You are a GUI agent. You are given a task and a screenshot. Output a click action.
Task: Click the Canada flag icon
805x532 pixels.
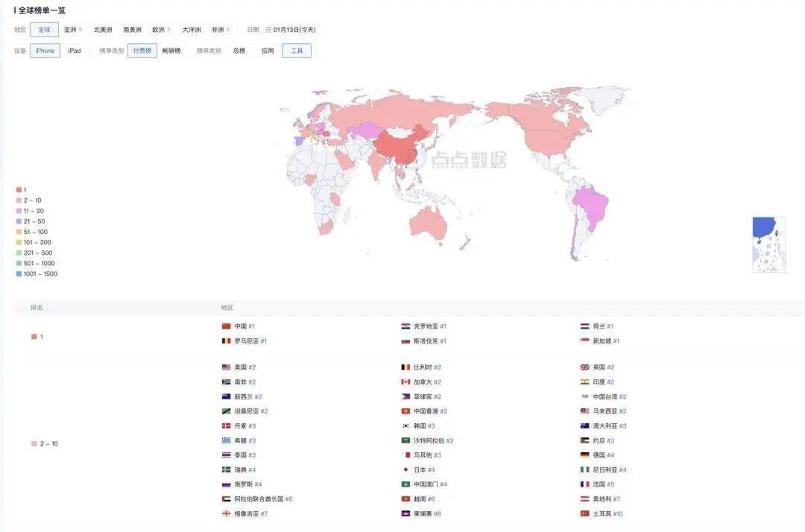point(405,381)
